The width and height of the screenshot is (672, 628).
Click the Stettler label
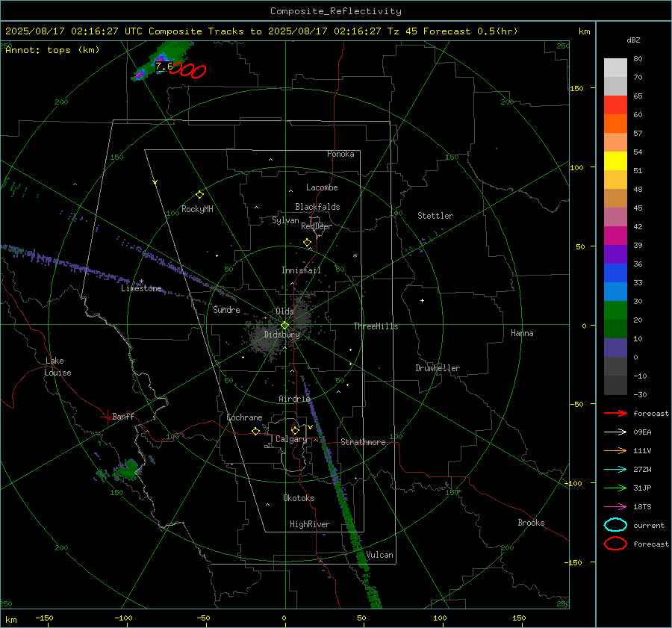[x=435, y=216]
